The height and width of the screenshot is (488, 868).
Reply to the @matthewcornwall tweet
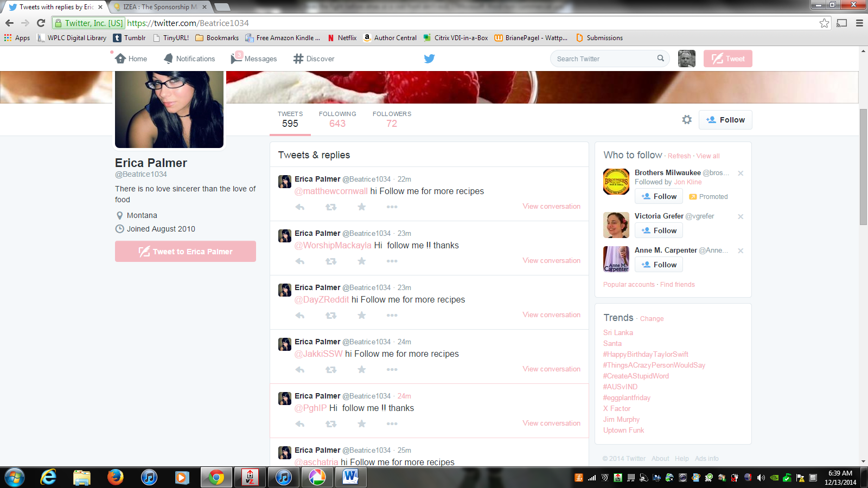pos(300,207)
